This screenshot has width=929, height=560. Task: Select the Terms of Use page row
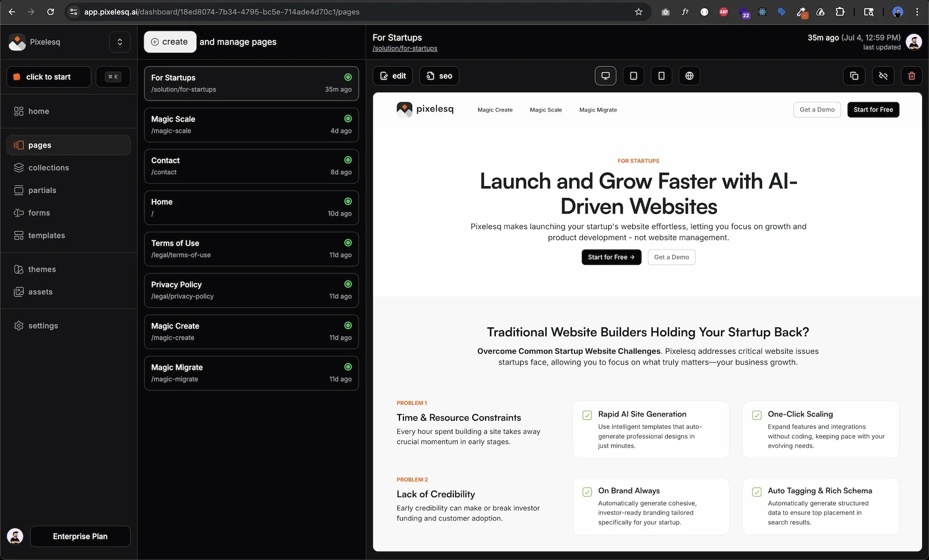coord(251,249)
